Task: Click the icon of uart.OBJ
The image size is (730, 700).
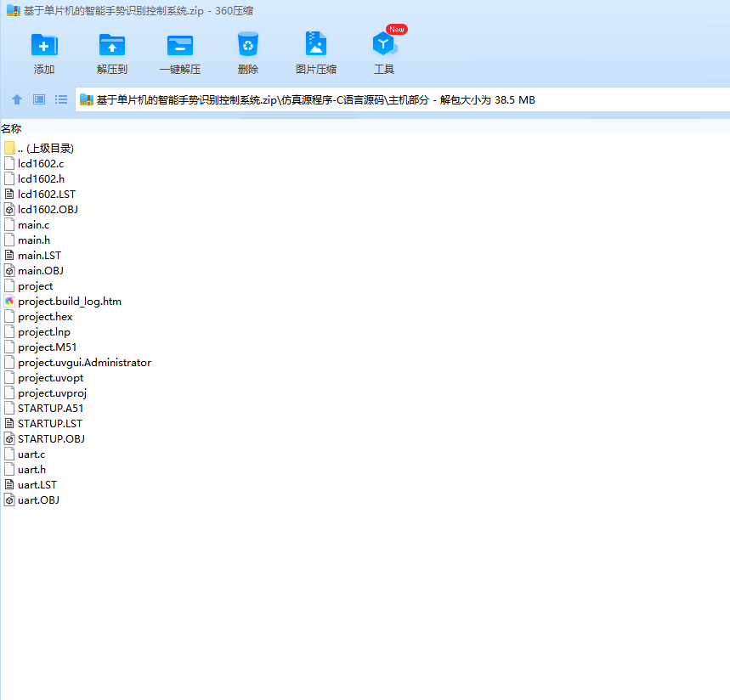Action: coord(9,500)
